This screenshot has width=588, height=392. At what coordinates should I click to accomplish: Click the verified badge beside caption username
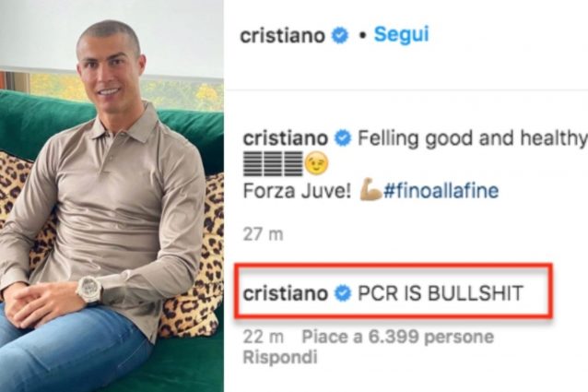click(342, 138)
